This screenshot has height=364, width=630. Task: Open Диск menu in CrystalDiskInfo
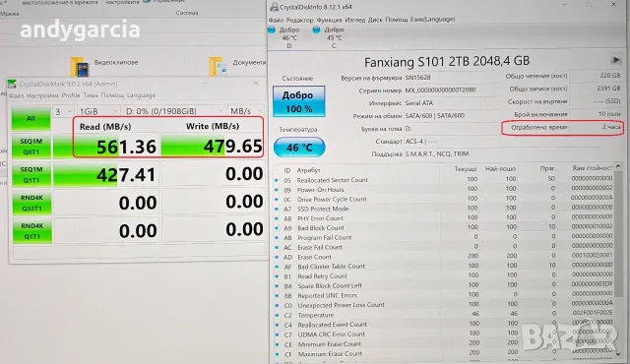[x=375, y=20]
